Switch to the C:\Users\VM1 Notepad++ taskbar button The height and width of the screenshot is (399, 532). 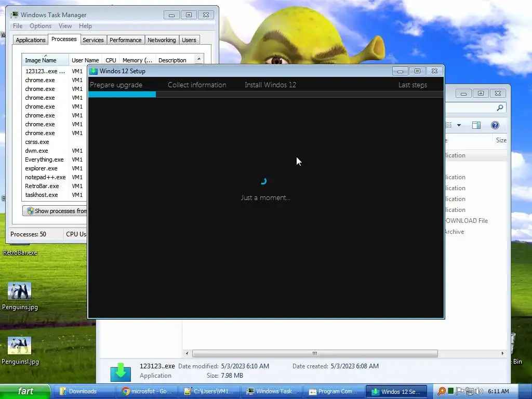point(209,391)
